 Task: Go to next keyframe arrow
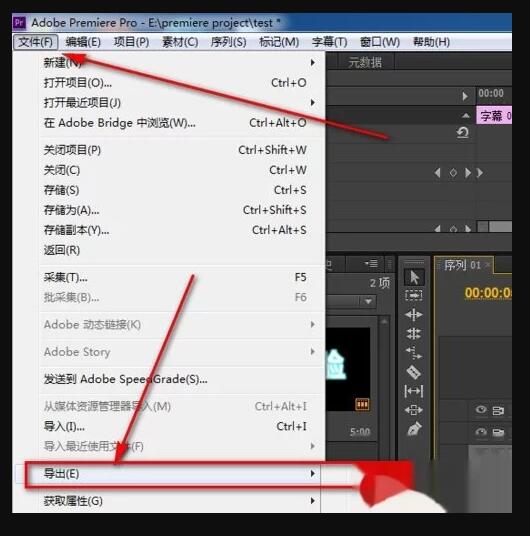click(x=468, y=173)
